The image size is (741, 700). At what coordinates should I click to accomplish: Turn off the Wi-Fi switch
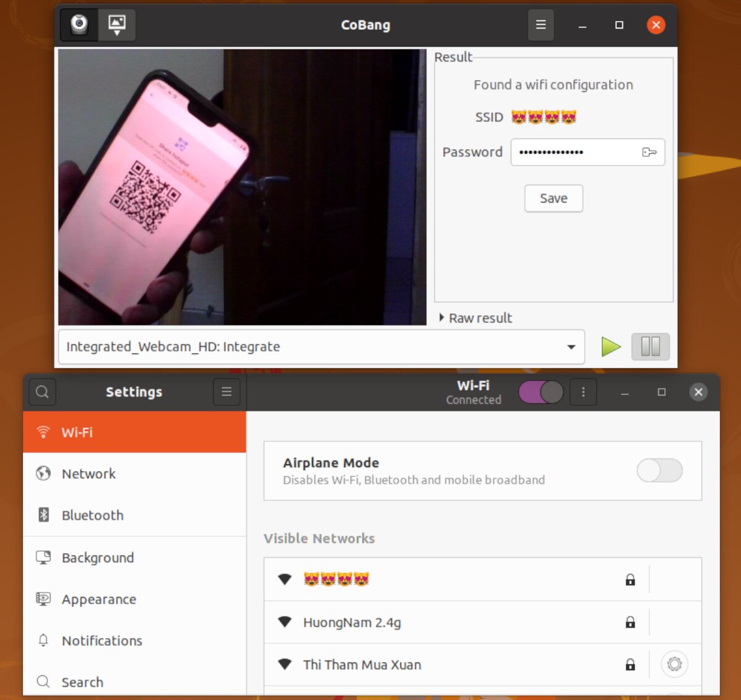540,392
